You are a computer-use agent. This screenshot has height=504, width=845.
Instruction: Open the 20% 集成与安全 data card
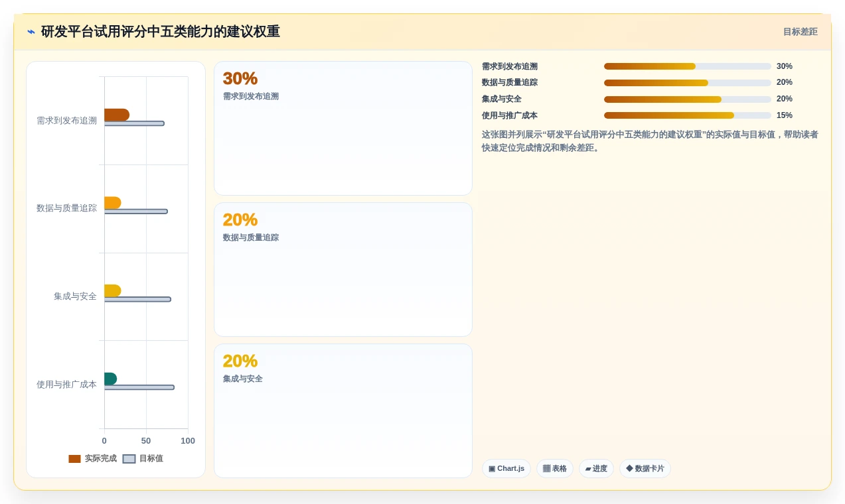(343, 411)
